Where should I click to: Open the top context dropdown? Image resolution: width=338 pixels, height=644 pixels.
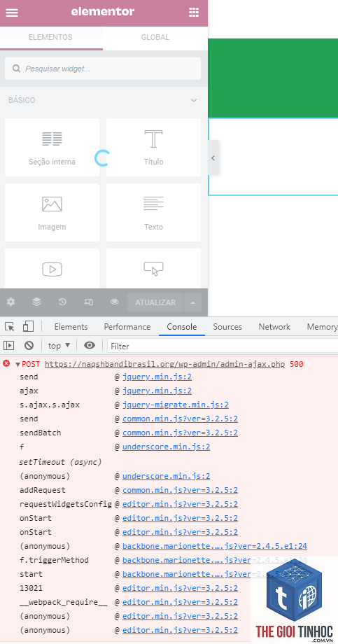(x=59, y=346)
